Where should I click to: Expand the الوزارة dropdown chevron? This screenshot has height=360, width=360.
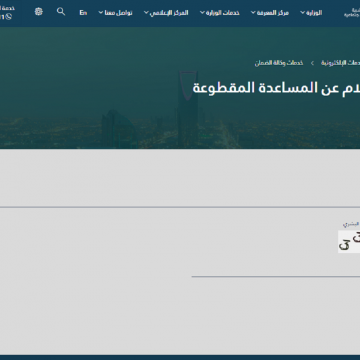302,13
